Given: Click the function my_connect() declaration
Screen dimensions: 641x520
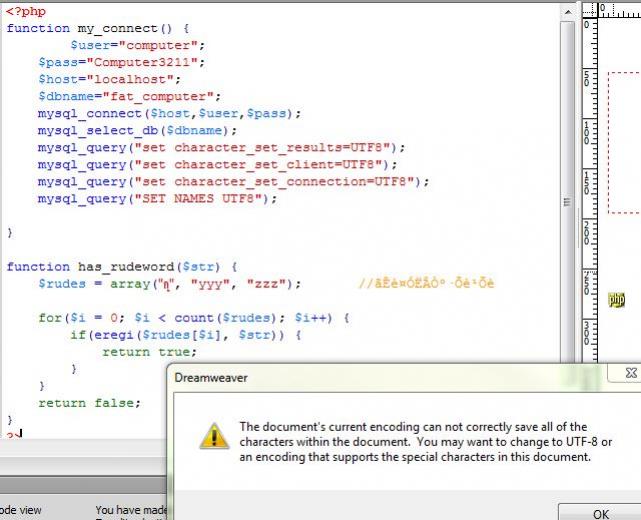Looking at the screenshot, I should pos(98,28).
